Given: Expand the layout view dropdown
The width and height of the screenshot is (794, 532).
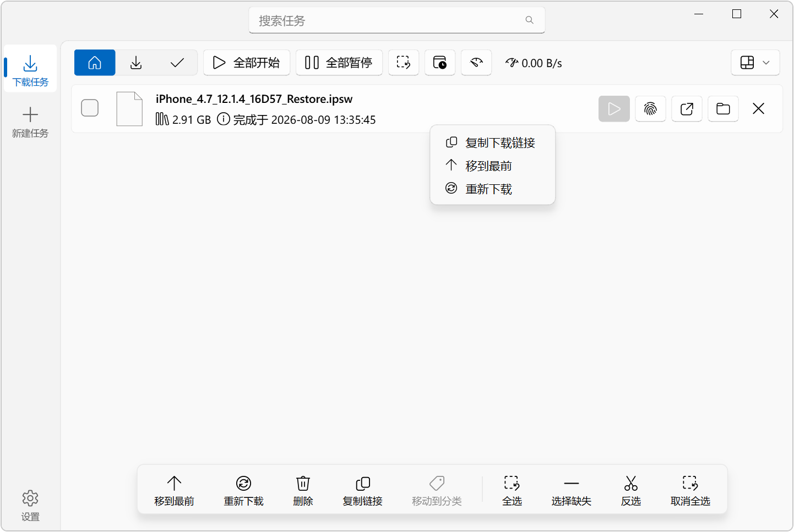Looking at the screenshot, I should pyautogui.click(x=755, y=63).
